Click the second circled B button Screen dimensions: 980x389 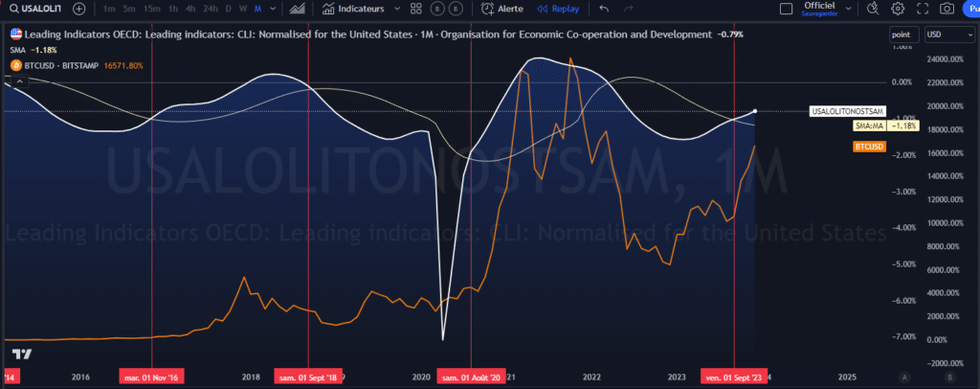(457, 9)
